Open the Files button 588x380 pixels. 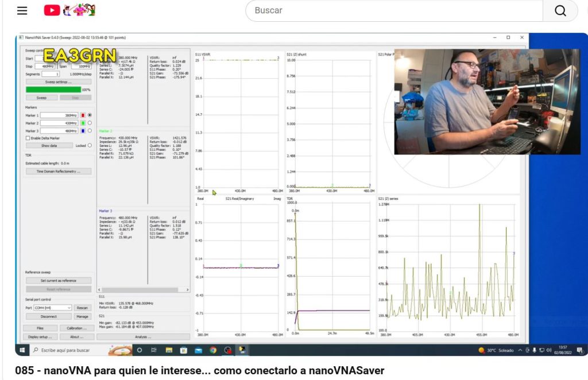coord(40,328)
